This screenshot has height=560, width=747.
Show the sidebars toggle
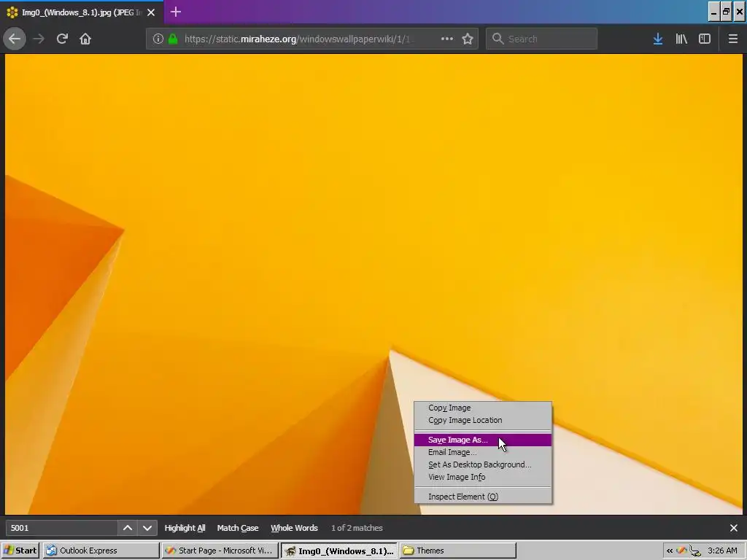point(705,39)
